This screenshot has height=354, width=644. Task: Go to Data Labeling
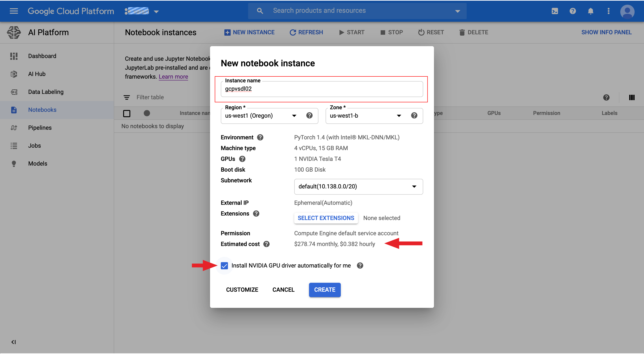click(46, 92)
